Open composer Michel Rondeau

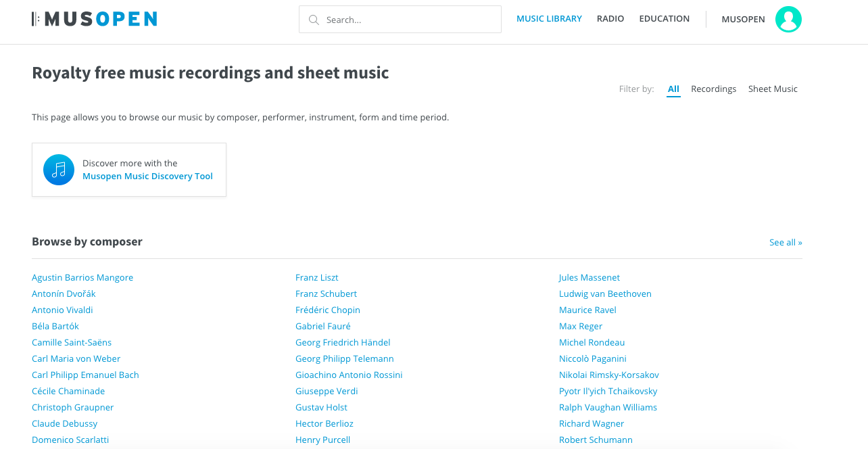click(x=592, y=343)
